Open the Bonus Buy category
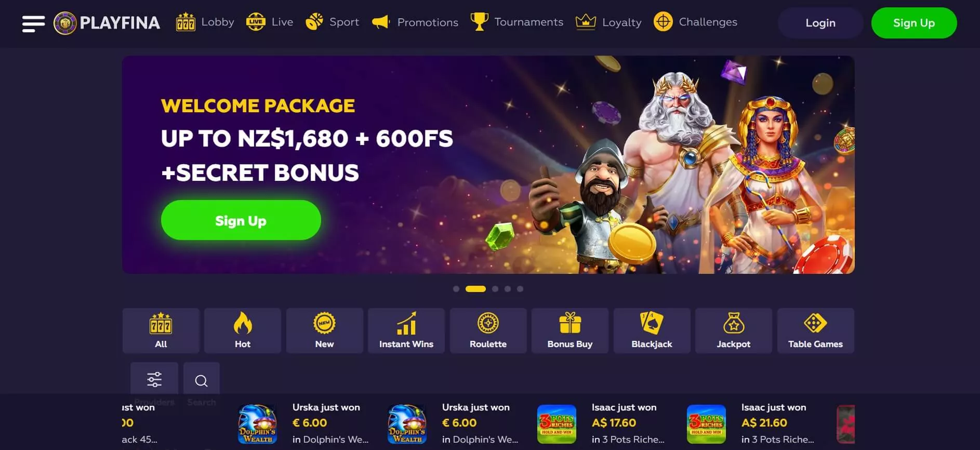980x450 pixels. [570, 330]
